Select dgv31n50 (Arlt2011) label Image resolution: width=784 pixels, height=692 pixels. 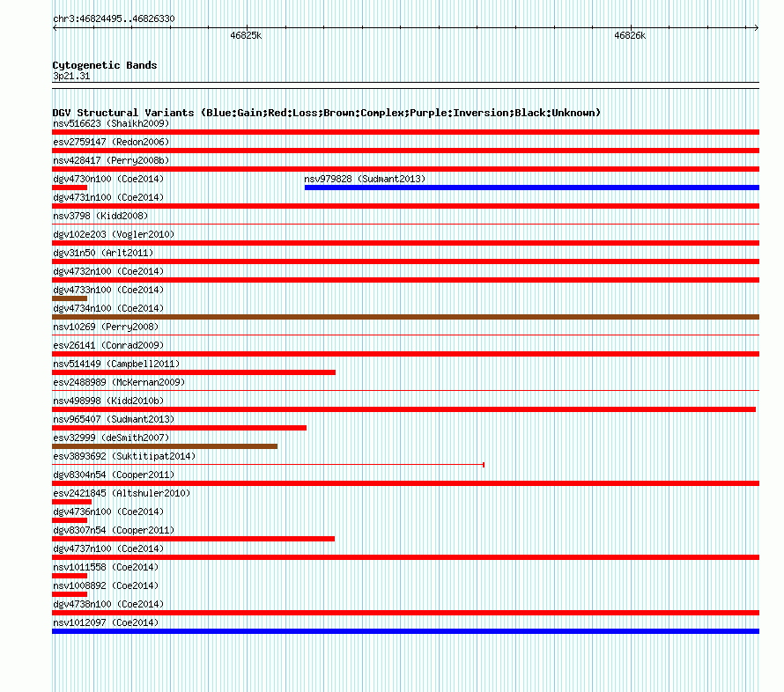click(103, 253)
